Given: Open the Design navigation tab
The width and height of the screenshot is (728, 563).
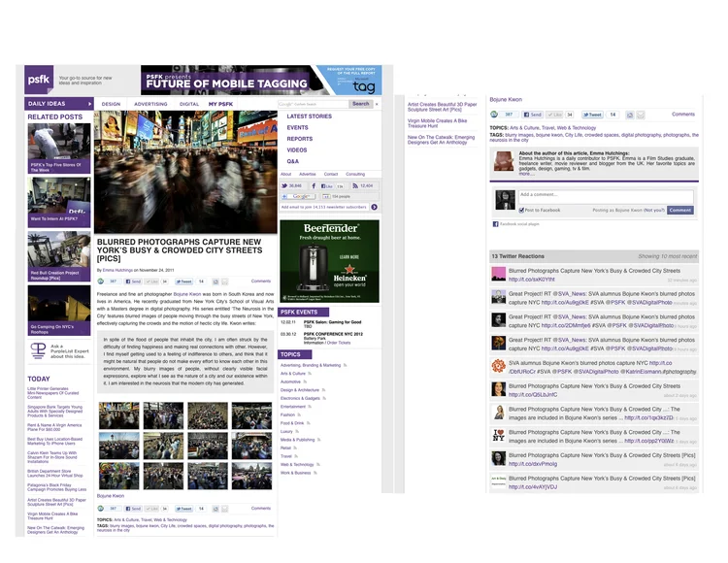Looking at the screenshot, I should tap(111, 104).
